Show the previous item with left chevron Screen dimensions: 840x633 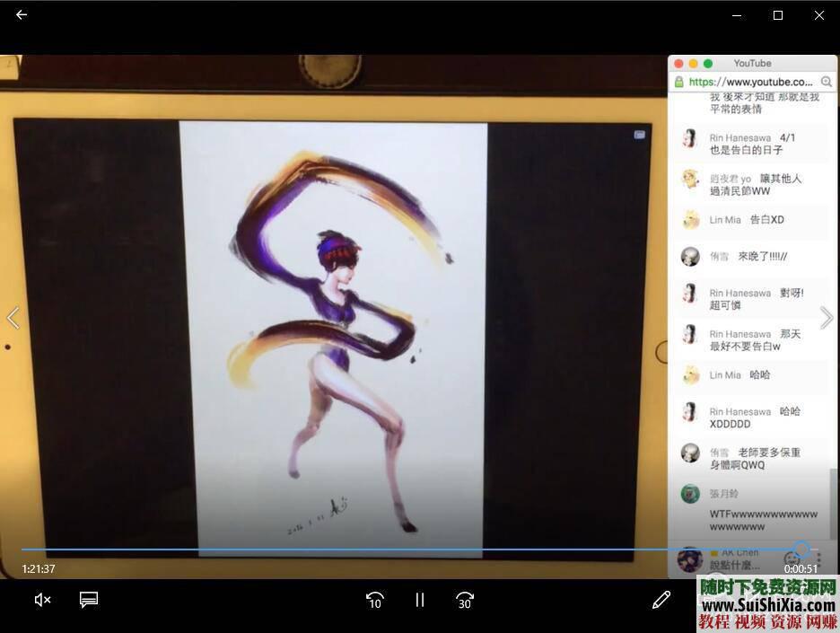pos(13,318)
